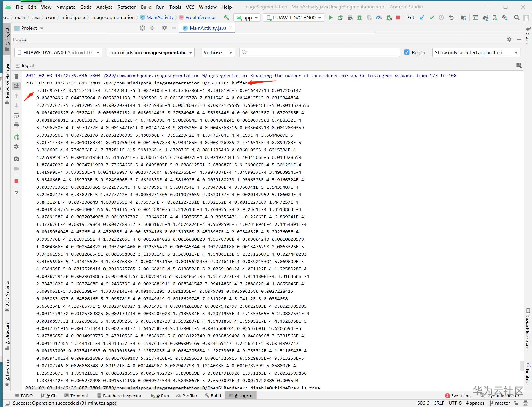Sync project with Gradle files
Viewport: 532px width, 407px height.
click(485, 18)
